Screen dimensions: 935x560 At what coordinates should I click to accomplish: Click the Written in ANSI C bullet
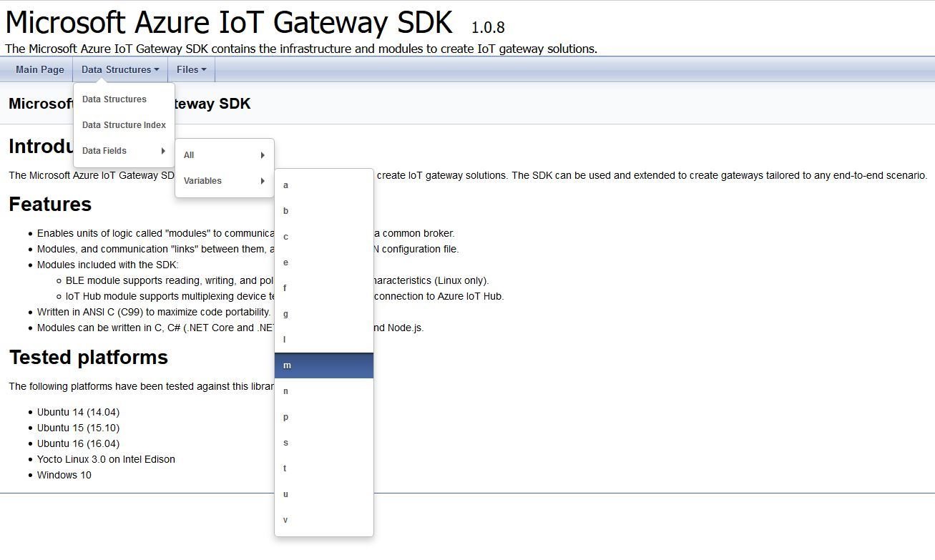tap(154, 312)
